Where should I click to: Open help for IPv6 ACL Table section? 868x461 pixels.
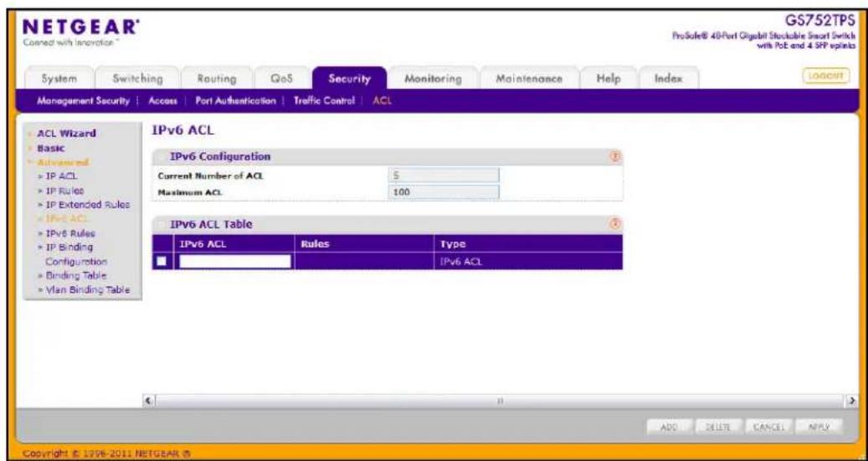tap(614, 224)
